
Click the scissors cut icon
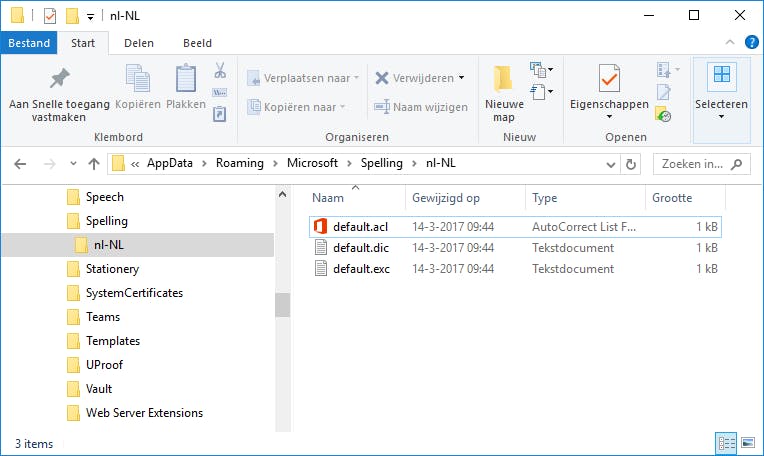[221, 72]
